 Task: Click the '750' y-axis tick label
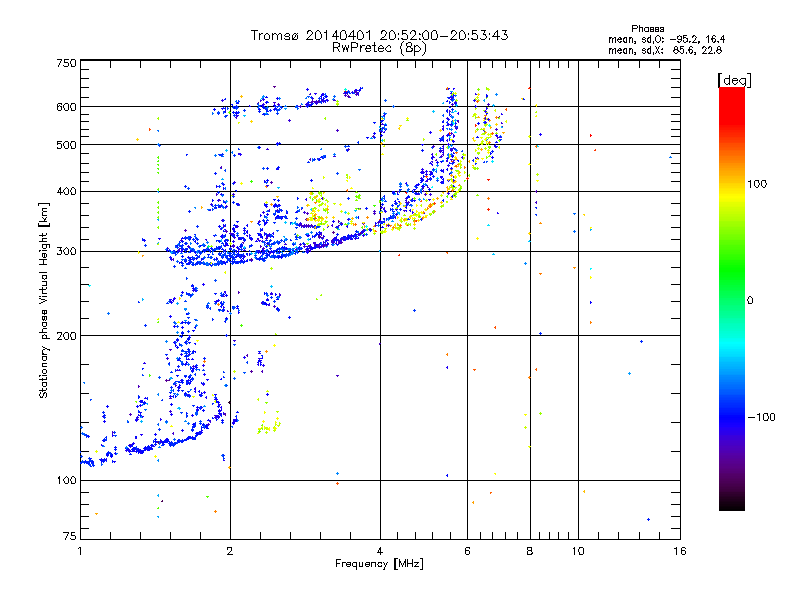[x=66, y=63]
